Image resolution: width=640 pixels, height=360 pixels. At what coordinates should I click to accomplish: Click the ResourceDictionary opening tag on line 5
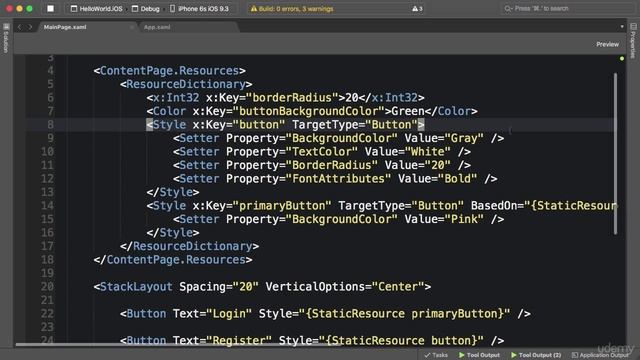click(186, 84)
